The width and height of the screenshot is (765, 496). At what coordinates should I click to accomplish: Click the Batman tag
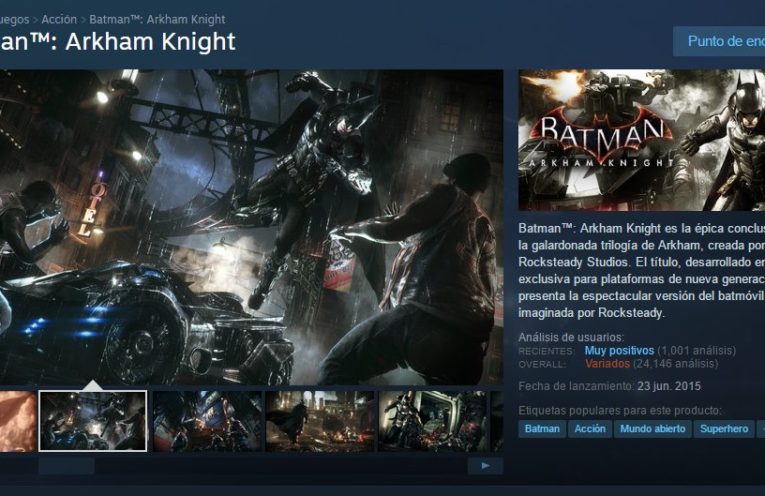542,429
